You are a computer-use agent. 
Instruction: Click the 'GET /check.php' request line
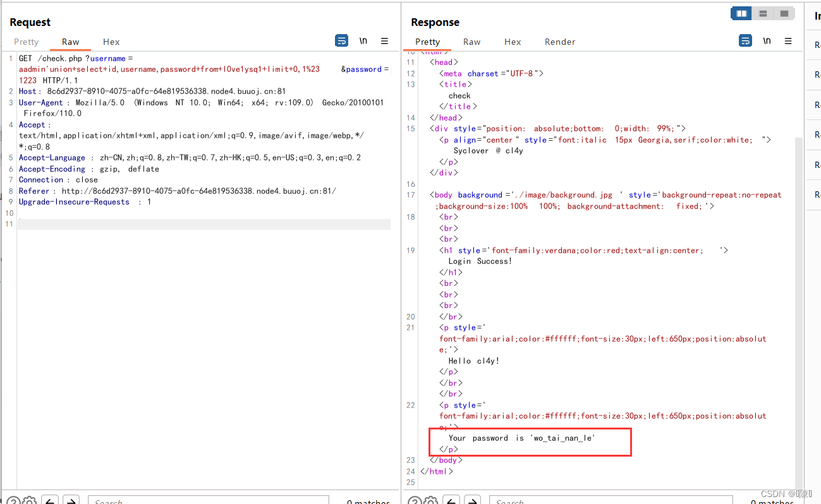[76, 59]
